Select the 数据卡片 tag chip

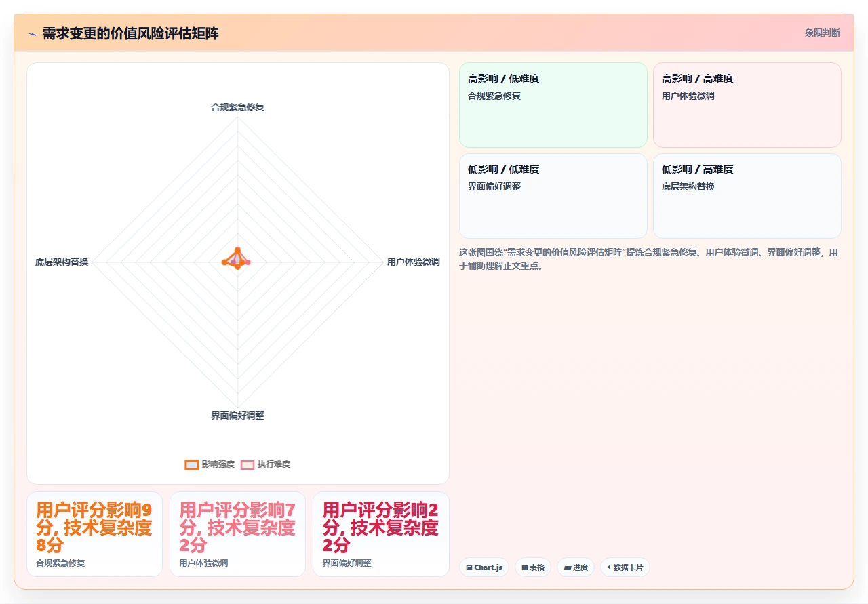point(625,567)
